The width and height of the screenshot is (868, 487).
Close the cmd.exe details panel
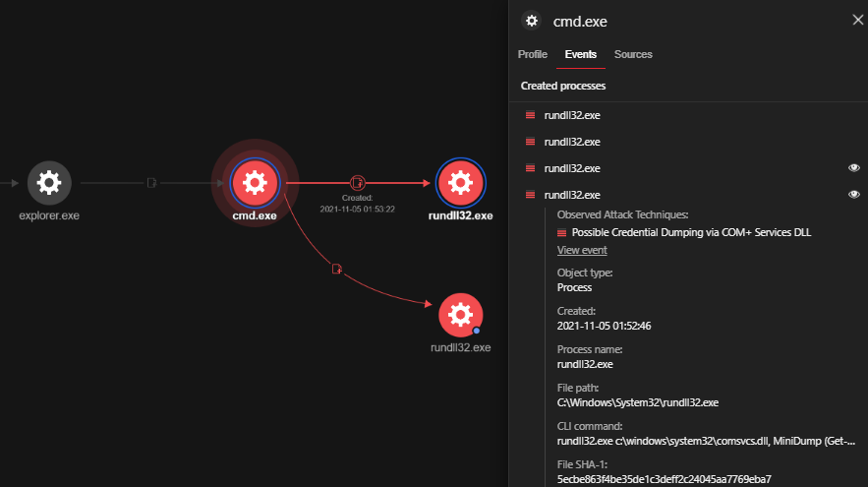pos(856,19)
